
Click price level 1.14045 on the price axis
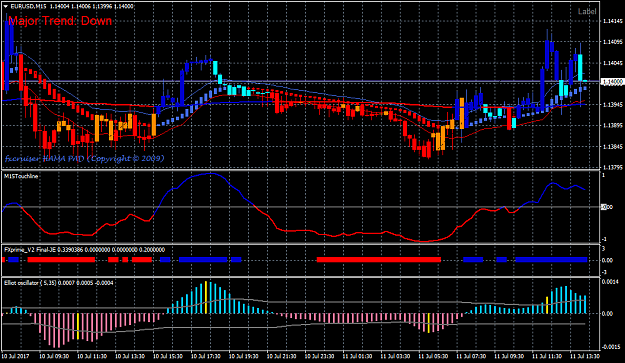(x=613, y=63)
